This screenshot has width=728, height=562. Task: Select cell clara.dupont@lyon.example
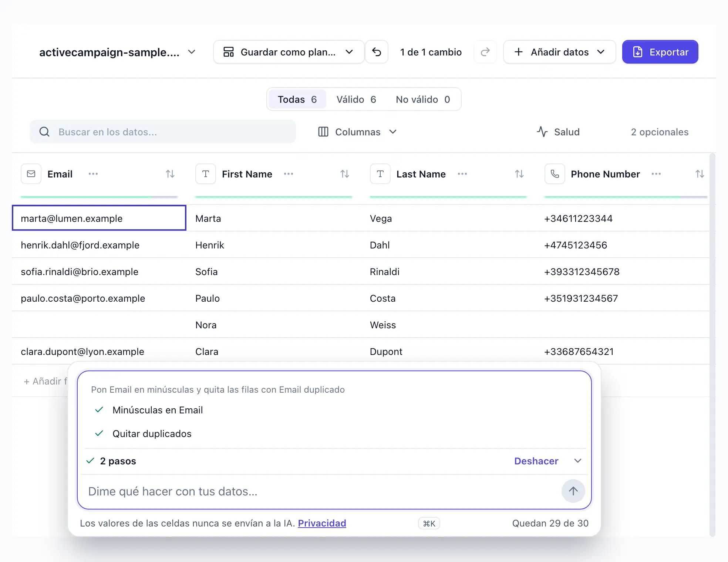99,351
